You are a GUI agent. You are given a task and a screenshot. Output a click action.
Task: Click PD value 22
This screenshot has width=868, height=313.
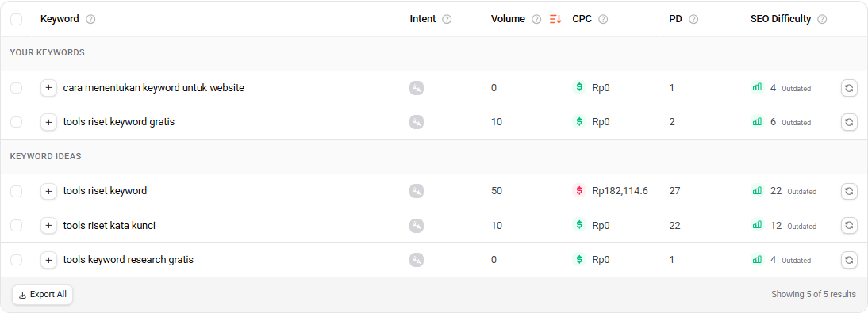click(675, 225)
